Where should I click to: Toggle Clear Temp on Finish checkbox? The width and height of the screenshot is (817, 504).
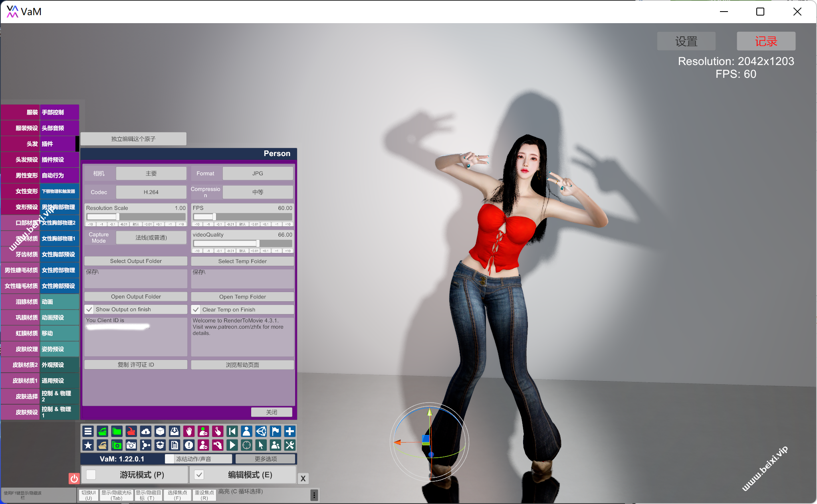click(196, 310)
